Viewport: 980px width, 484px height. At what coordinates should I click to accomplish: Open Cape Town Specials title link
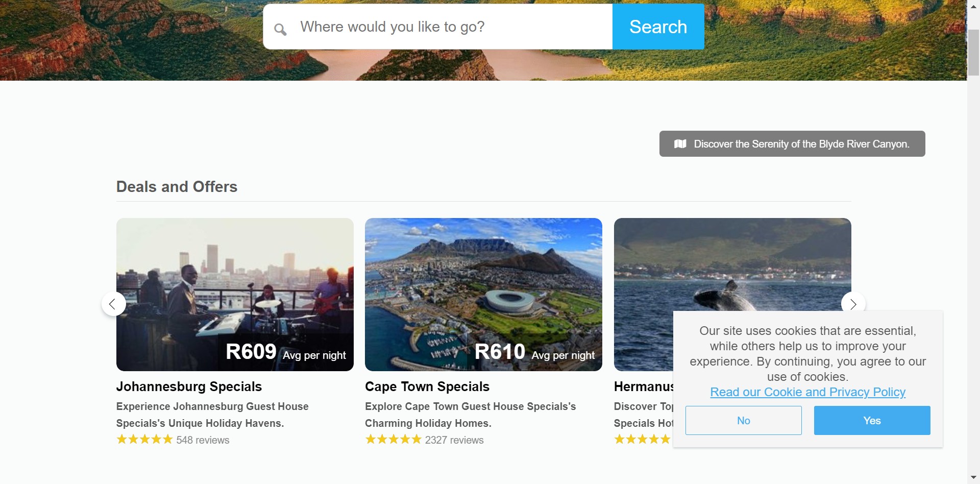[x=427, y=387]
